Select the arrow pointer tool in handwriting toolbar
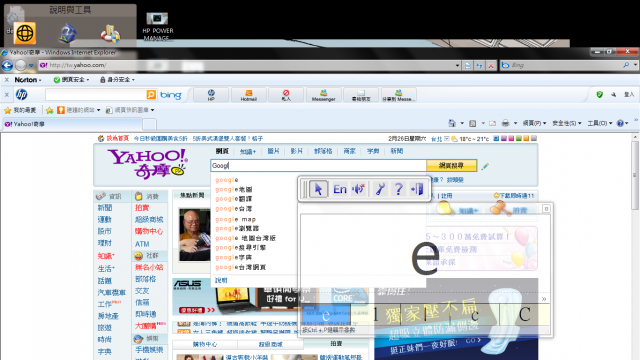This screenshot has height=360, width=640. pyautogui.click(x=318, y=189)
